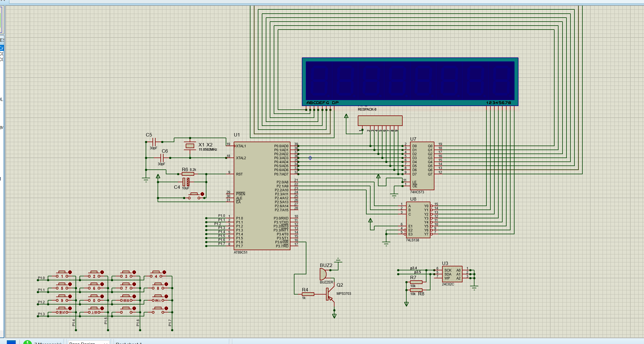Click the power terminal below R8
This screenshot has height=344, width=644.
[406, 304]
